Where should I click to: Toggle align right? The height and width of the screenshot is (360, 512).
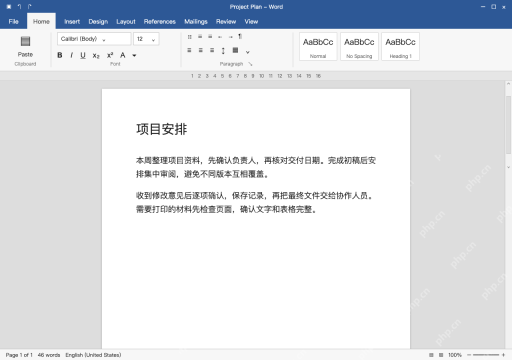[x=212, y=50]
